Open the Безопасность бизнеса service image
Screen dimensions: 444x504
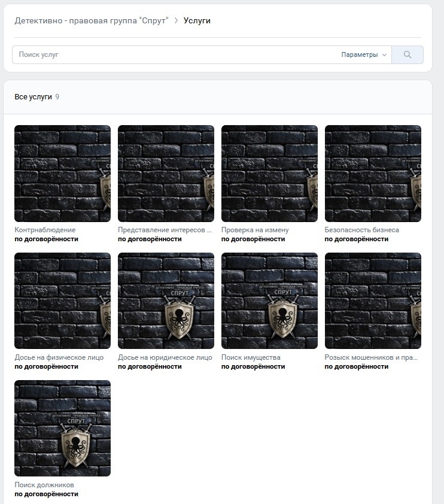coord(373,174)
